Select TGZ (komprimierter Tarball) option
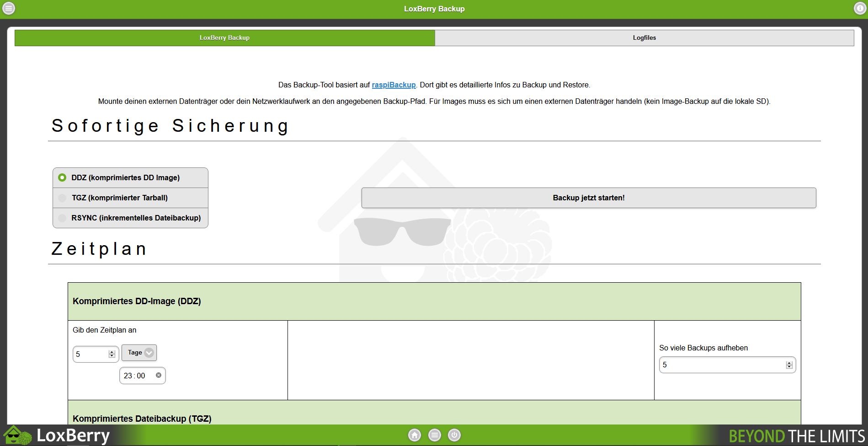 (x=130, y=198)
